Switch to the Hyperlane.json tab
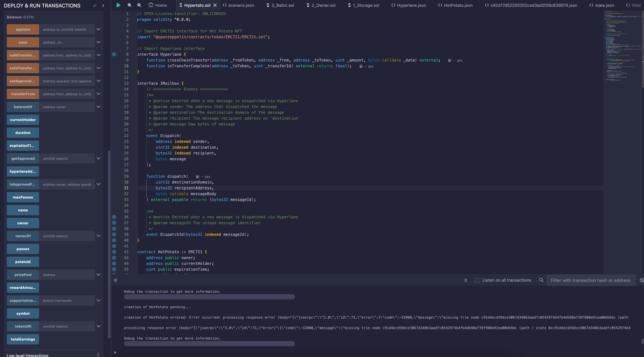 pyautogui.click(x=409, y=5)
